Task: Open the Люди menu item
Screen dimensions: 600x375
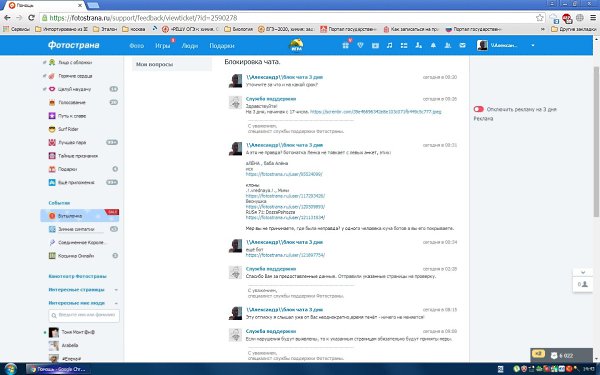Action: click(x=190, y=46)
